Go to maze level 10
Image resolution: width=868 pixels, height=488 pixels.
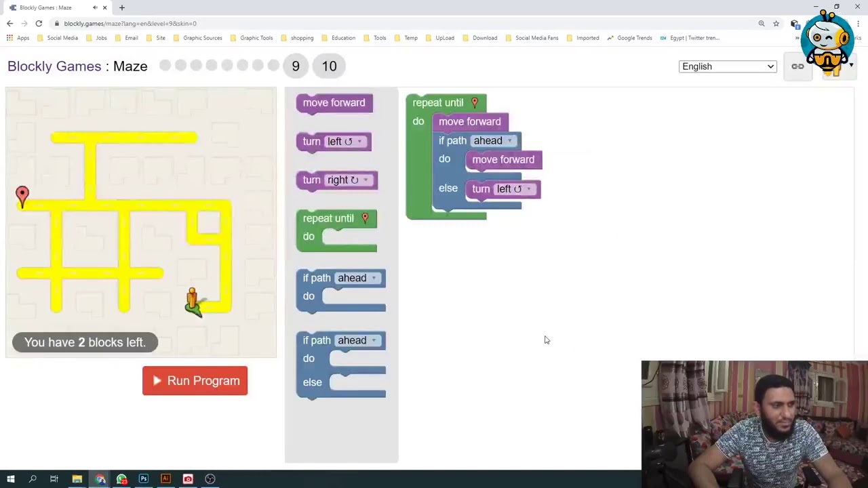[x=329, y=66]
